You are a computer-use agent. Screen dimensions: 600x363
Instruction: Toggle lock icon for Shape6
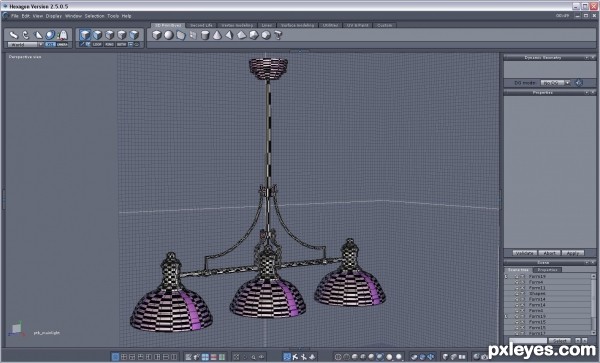pos(523,293)
